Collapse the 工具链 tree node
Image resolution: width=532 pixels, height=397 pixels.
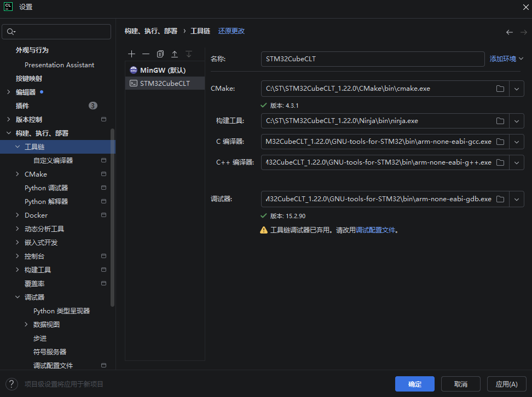(x=18, y=147)
